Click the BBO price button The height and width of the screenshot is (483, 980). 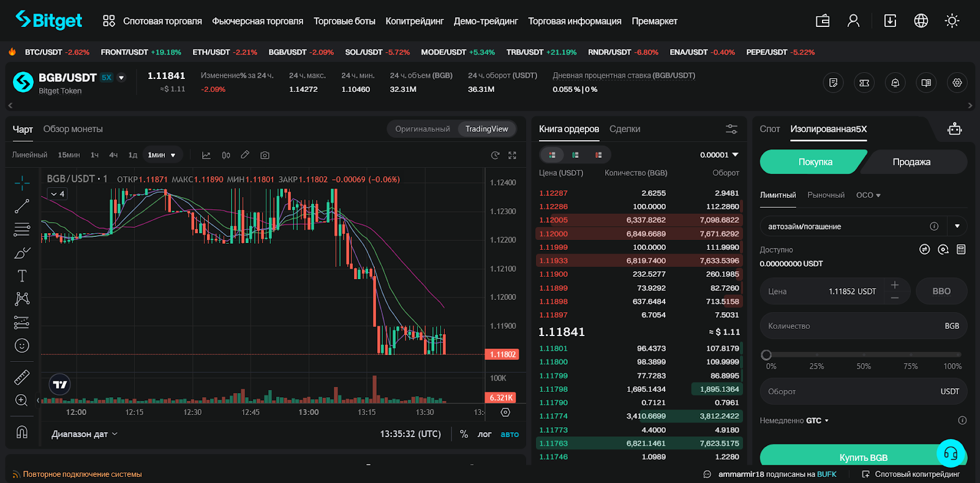pyautogui.click(x=941, y=291)
